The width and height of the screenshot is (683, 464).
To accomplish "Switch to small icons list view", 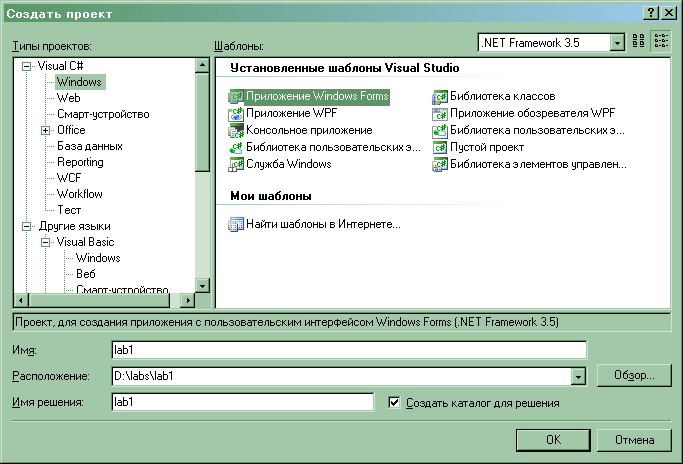I will 660,41.
